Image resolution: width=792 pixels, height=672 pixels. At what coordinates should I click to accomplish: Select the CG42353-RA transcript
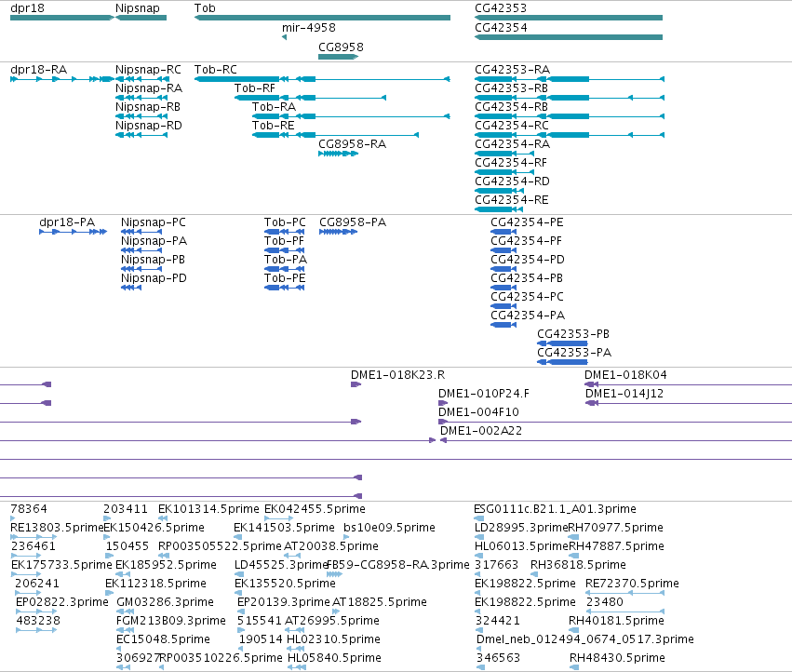570,79
